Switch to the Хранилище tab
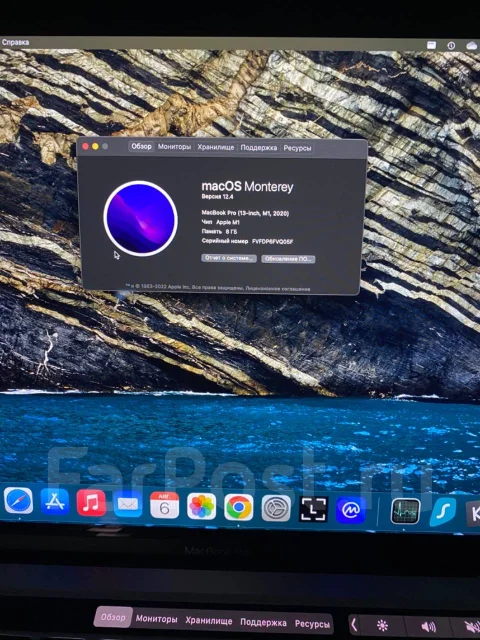480x640 pixels. click(x=216, y=147)
